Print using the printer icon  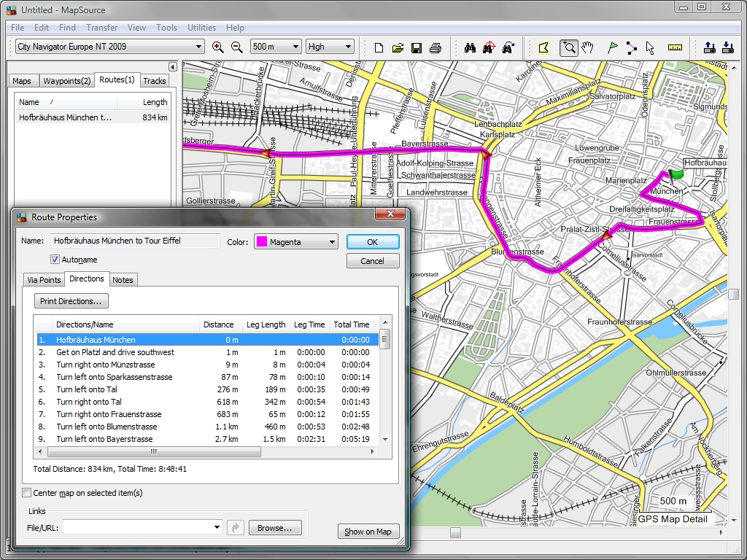click(x=436, y=47)
